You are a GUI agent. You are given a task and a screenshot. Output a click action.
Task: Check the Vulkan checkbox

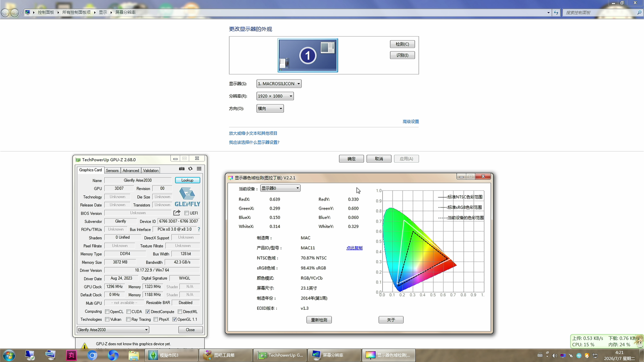coord(107,320)
